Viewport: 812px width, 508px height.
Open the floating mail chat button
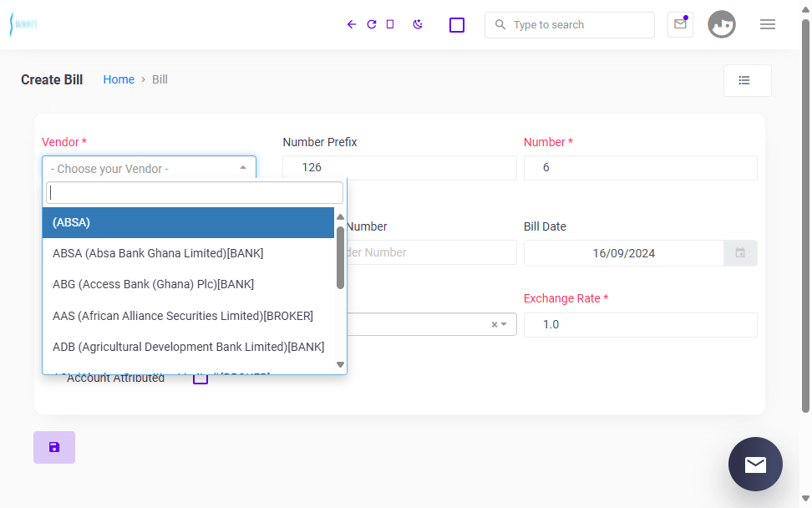point(755,465)
